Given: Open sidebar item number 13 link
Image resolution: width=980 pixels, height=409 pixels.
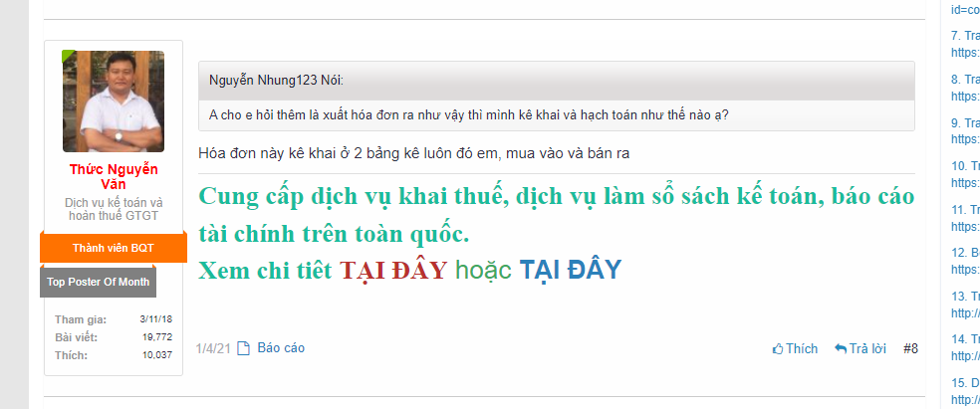Looking at the screenshot, I should tap(965, 305).
